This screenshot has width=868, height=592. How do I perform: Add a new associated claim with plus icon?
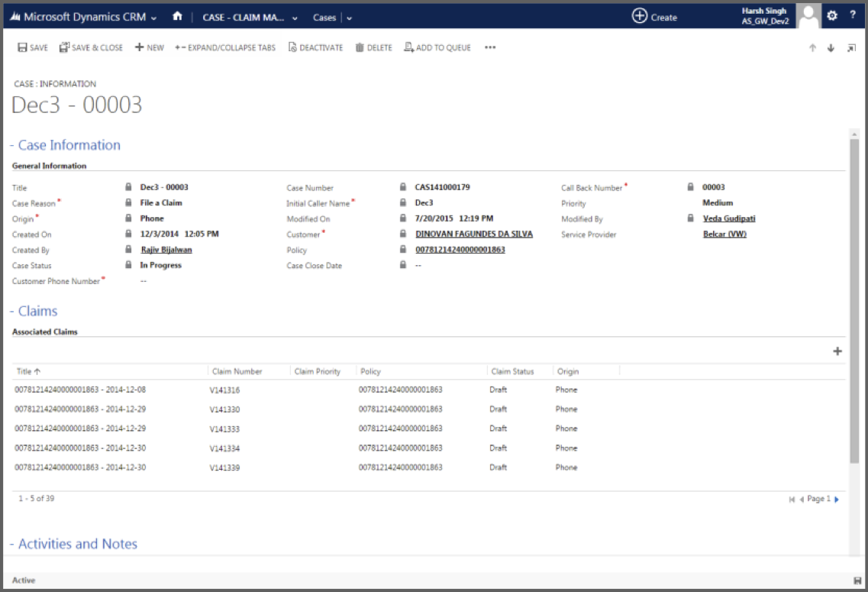click(837, 351)
